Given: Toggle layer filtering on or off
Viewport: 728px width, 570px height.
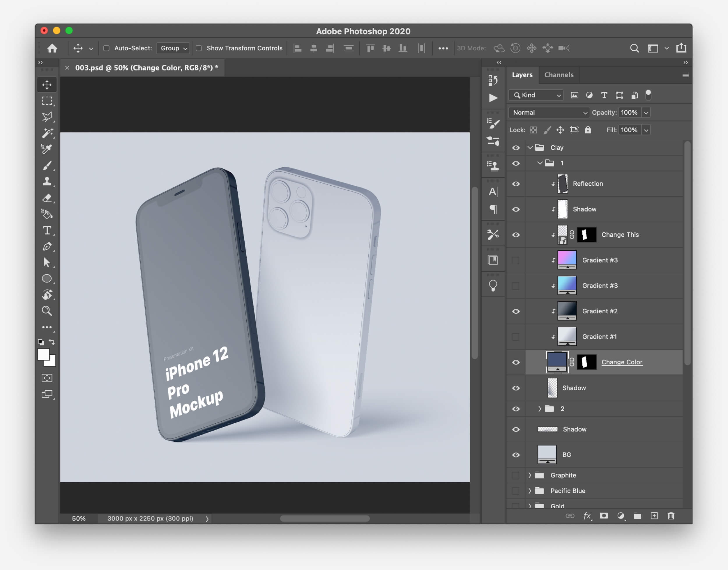Looking at the screenshot, I should coord(648,95).
